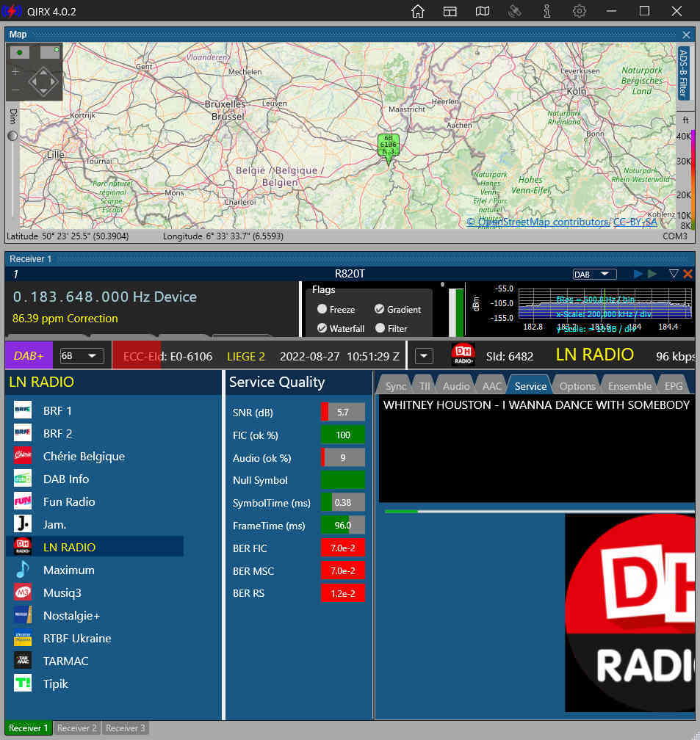Collapse receiver with the triangle icon

click(674, 274)
